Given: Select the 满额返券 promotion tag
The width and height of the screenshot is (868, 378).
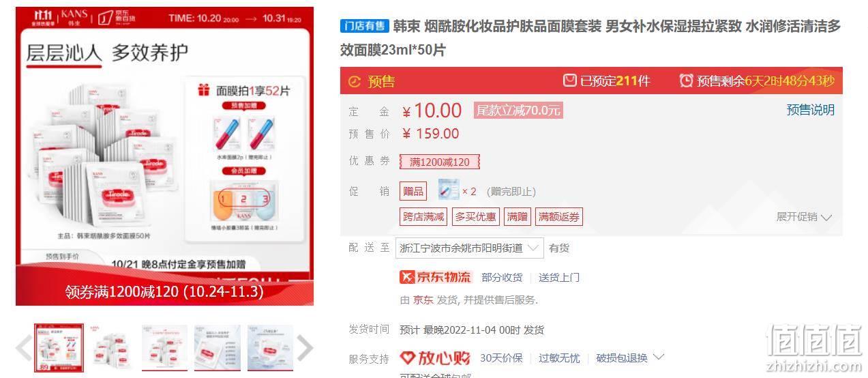Looking at the screenshot, I should tap(559, 217).
